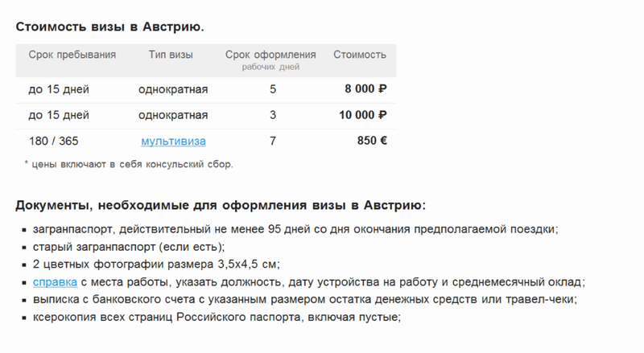Click однократная in the first table row
Image resolution: width=644 pixels, height=353 pixels.
pos(173,89)
